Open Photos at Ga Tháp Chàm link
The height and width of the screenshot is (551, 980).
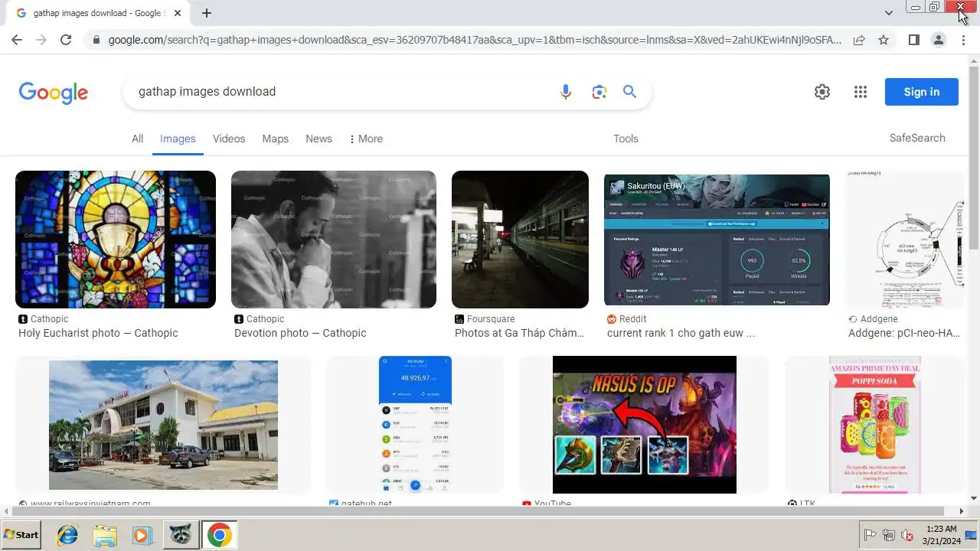520,333
